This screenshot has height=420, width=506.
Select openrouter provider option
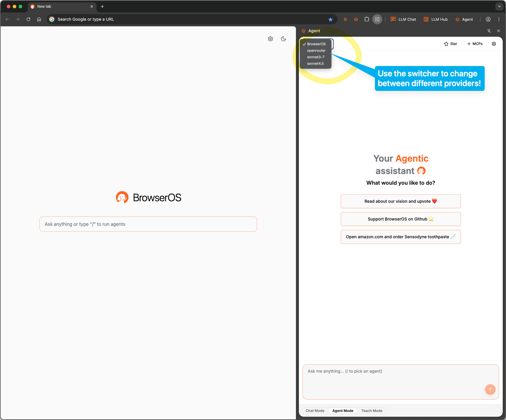point(315,51)
